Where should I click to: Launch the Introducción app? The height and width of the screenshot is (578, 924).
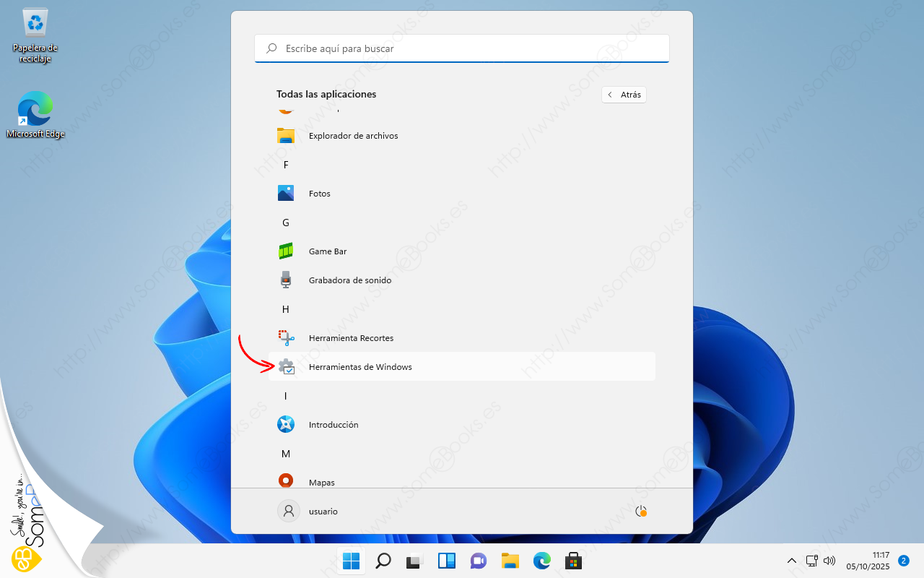point(333,425)
